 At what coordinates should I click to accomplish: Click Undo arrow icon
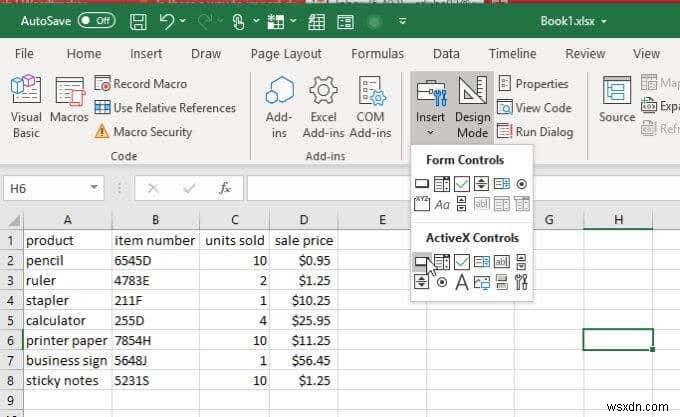(x=167, y=21)
